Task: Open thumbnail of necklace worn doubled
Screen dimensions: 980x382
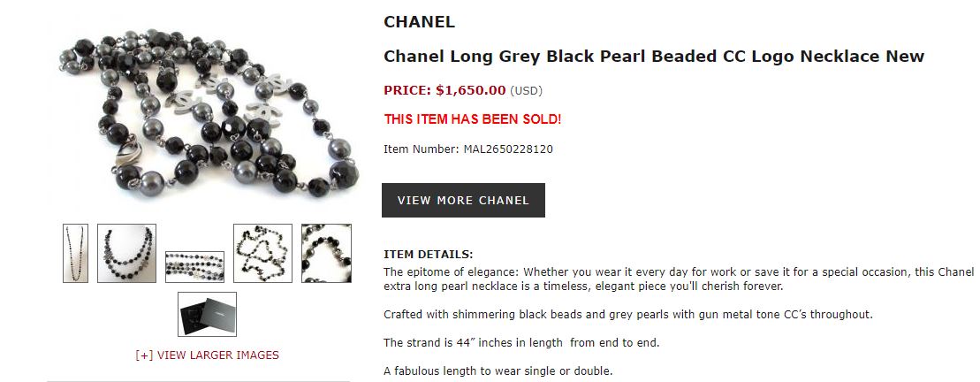Action: (x=126, y=253)
